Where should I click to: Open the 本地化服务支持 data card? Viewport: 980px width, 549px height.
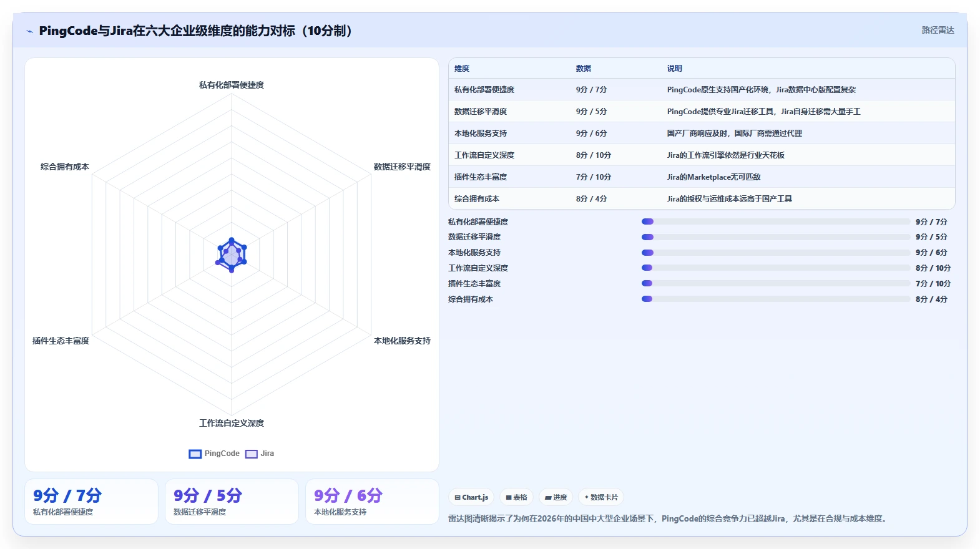point(372,502)
